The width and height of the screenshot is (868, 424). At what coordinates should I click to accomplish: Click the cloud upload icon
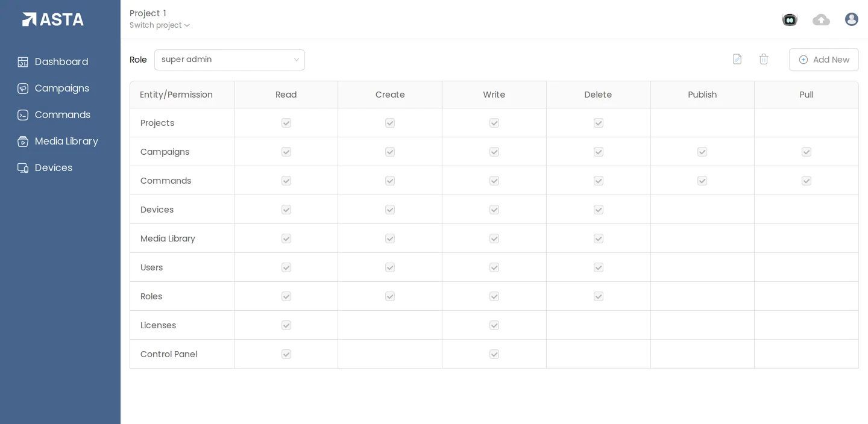821,20
